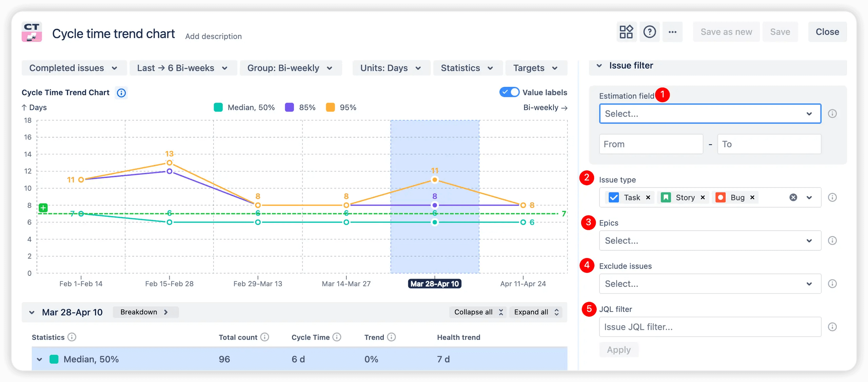Click the Breakdown button
Image resolution: width=868 pixels, height=382 pixels.
(145, 312)
